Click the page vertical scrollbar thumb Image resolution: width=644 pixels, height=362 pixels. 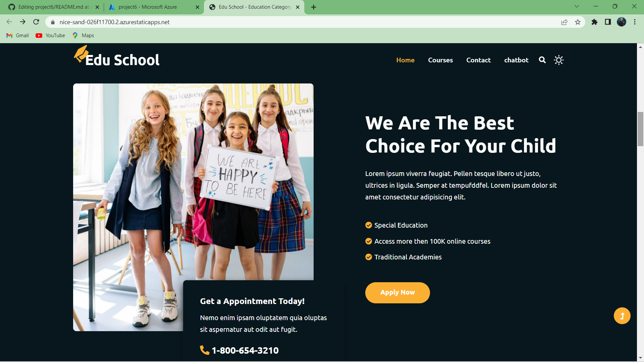pyautogui.click(x=640, y=129)
